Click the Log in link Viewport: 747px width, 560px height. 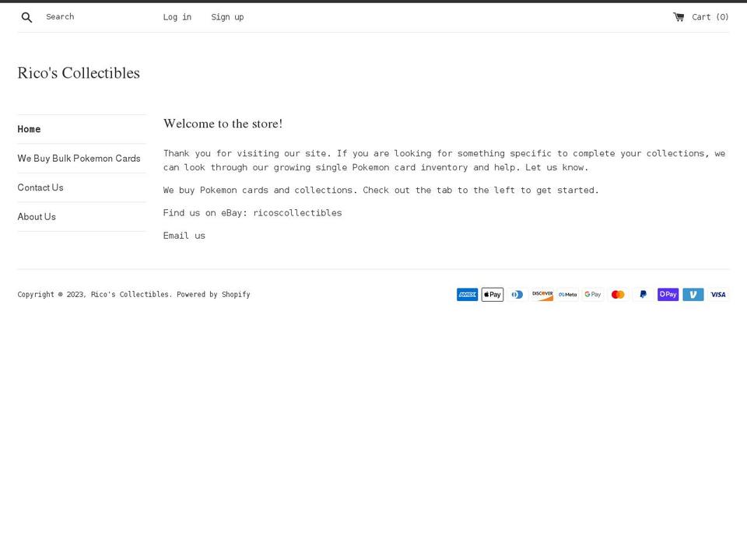coord(177,16)
